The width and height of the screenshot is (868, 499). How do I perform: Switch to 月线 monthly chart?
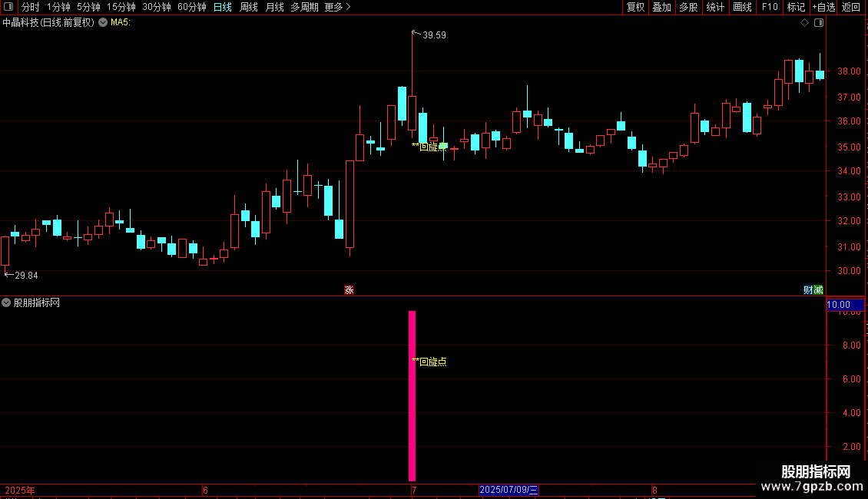click(x=274, y=7)
